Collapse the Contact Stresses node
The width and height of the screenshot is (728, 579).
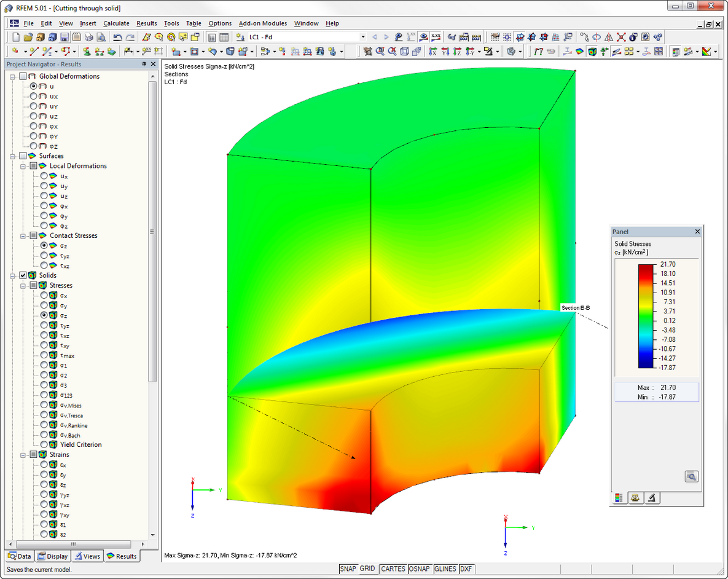(x=23, y=236)
